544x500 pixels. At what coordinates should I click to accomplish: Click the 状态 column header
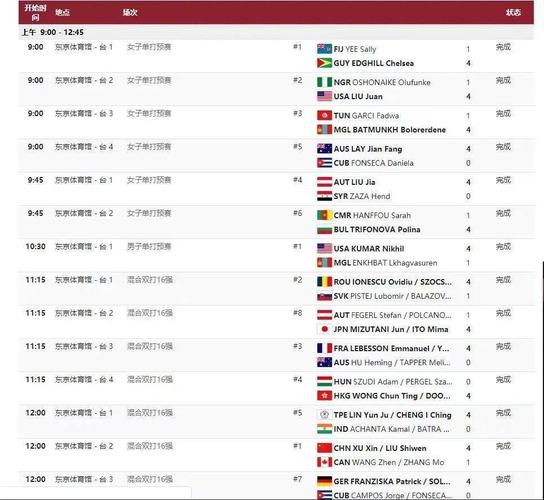point(513,12)
